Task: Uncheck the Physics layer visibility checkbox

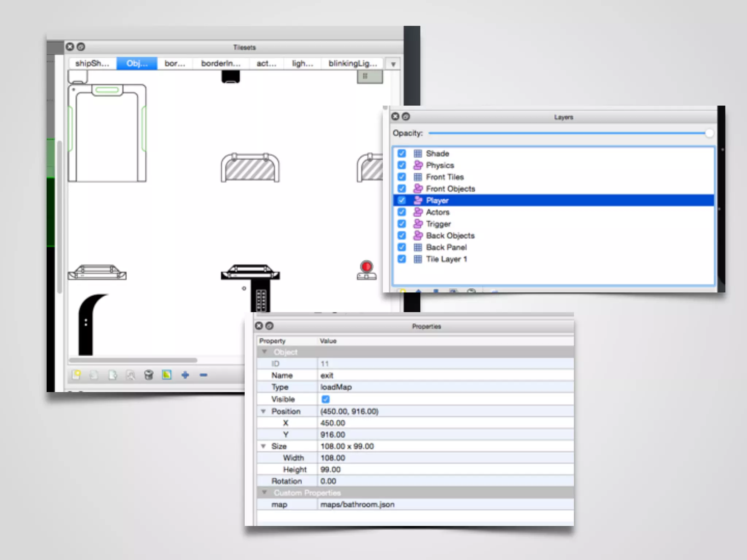Action: tap(402, 165)
